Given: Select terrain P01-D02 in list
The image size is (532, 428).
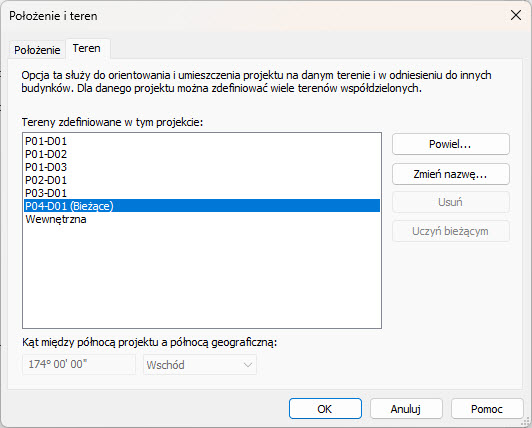Looking at the screenshot, I should 202,154.
